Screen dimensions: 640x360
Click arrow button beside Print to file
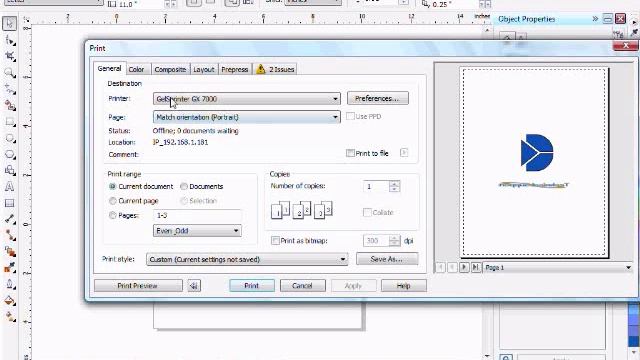(404, 153)
